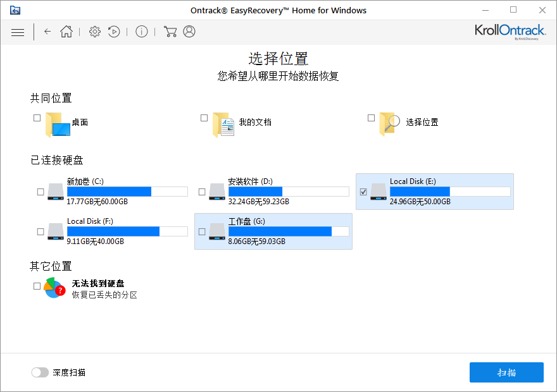Open the user account icon
The width and height of the screenshot is (557, 392).
tap(189, 32)
